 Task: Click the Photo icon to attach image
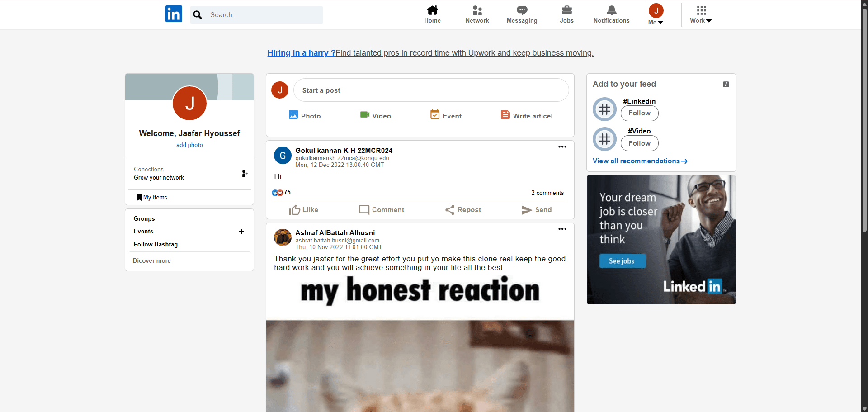(x=293, y=115)
